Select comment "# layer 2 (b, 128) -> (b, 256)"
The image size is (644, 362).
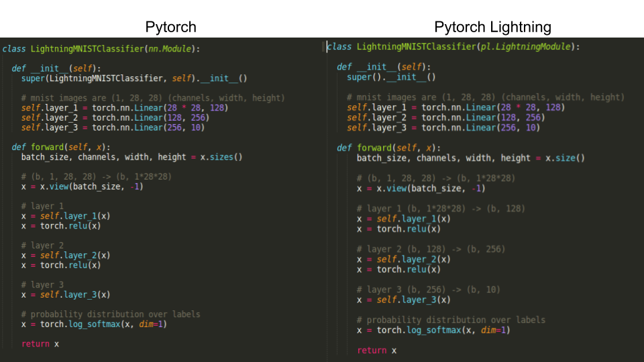pos(431,249)
